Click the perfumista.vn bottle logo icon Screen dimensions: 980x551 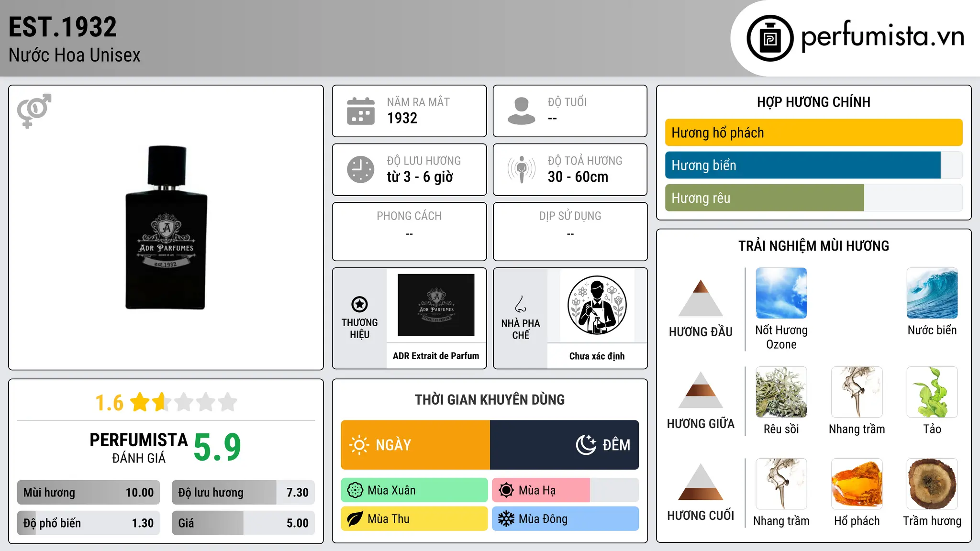pos(770,38)
